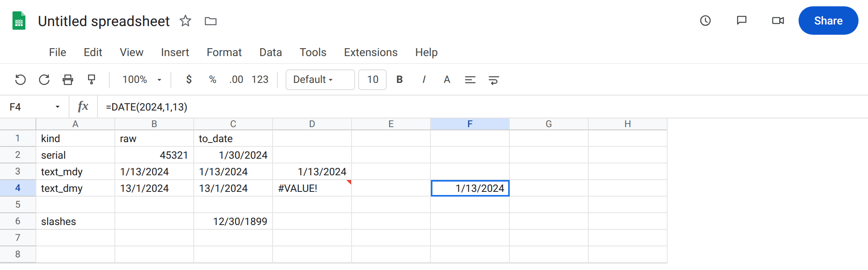Open the Extensions menu
Image resolution: width=868 pixels, height=270 pixels.
(371, 52)
